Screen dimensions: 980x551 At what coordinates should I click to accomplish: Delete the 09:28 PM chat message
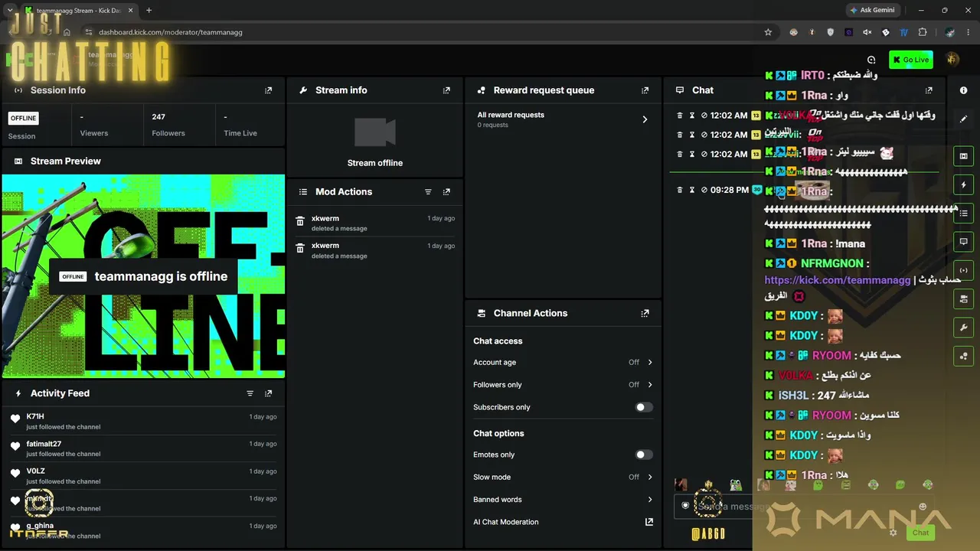pos(679,190)
